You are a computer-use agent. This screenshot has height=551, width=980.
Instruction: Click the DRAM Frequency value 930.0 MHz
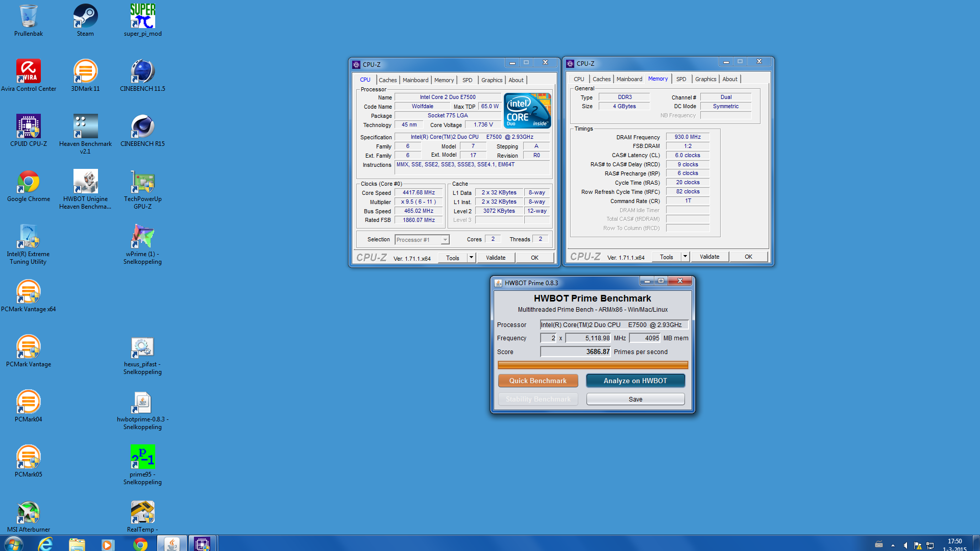click(x=688, y=137)
